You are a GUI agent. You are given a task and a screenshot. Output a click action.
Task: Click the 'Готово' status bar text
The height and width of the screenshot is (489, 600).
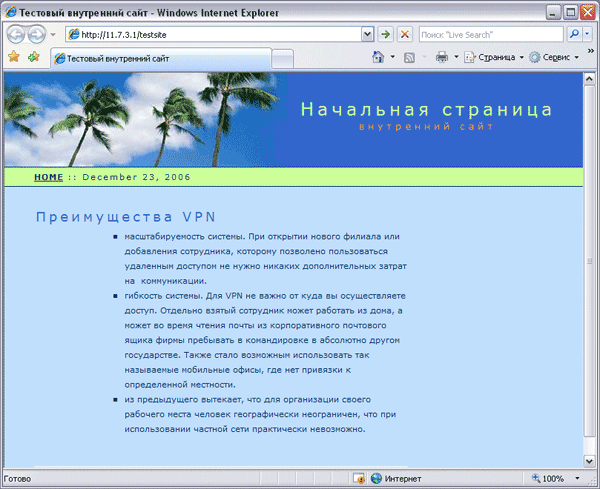(x=17, y=479)
